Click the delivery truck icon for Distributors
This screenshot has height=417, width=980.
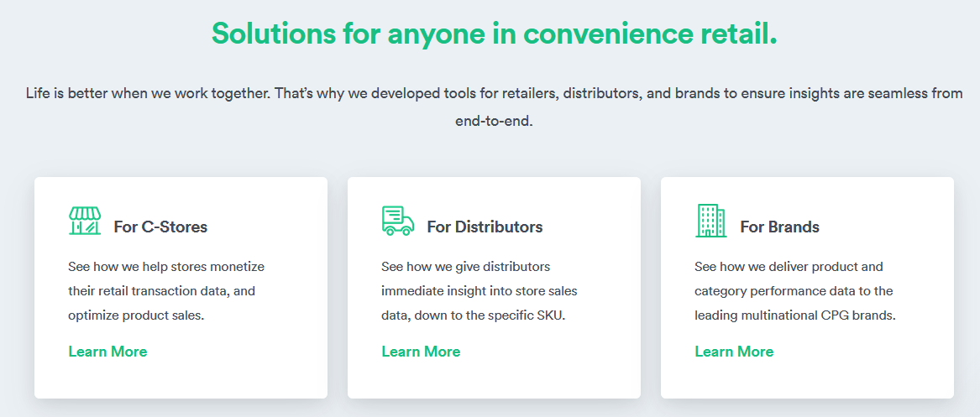397,221
